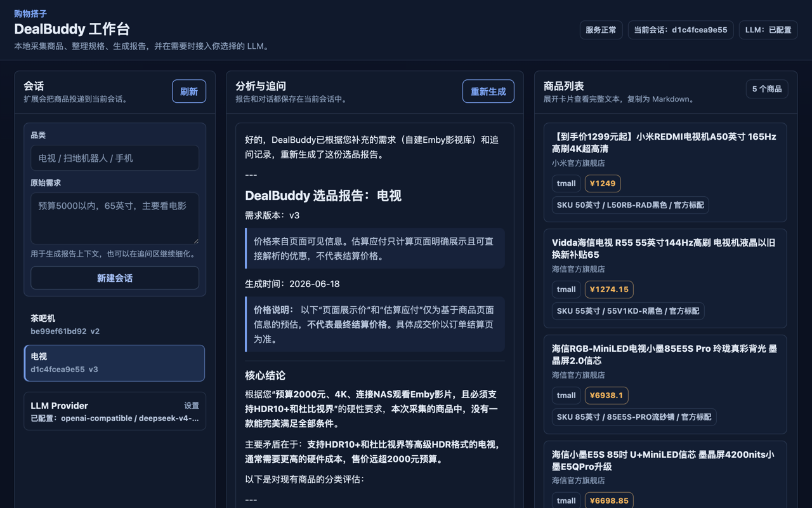This screenshot has width=812, height=508.
Task: Click the ¥1249 price tag
Action: point(603,184)
